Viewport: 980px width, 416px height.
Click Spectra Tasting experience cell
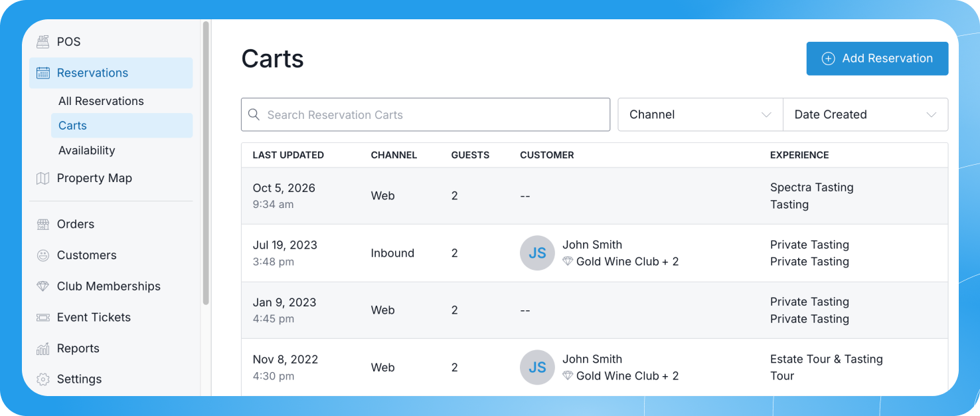tap(812, 187)
